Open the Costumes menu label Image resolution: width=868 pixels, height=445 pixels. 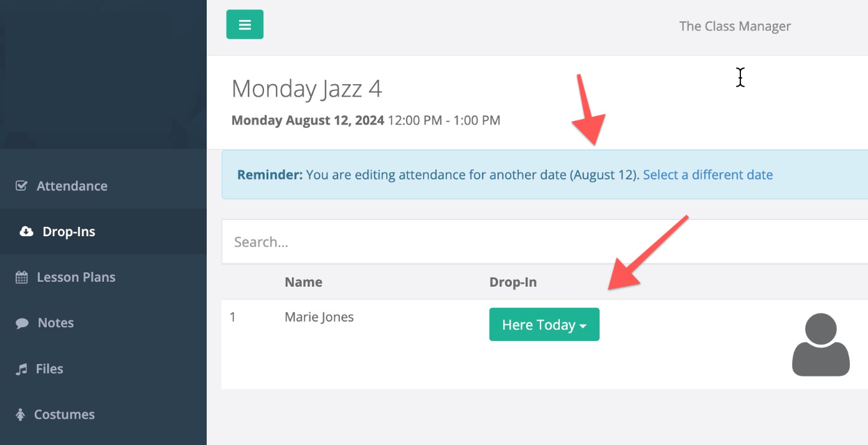click(64, 414)
